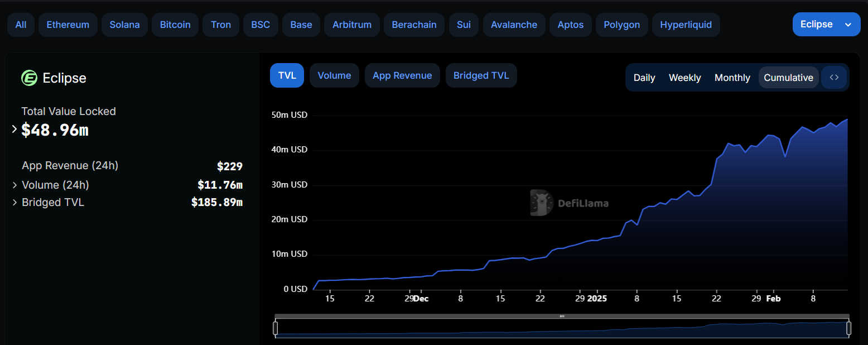The height and width of the screenshot is (345, 868).
Task: Expand the Volume (24h) row
Action: pyautogui.click(x=15, y=185)
